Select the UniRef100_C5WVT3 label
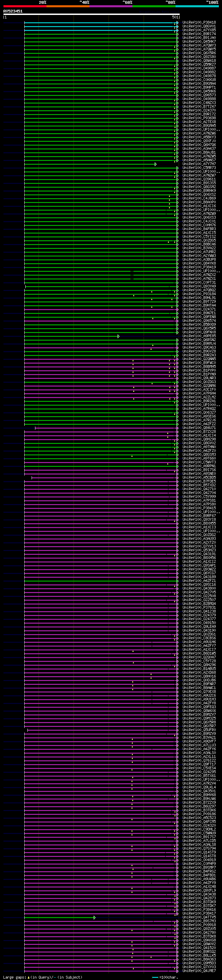The height and width of the screenshot is (980, 222). click(x=199, y=462)
